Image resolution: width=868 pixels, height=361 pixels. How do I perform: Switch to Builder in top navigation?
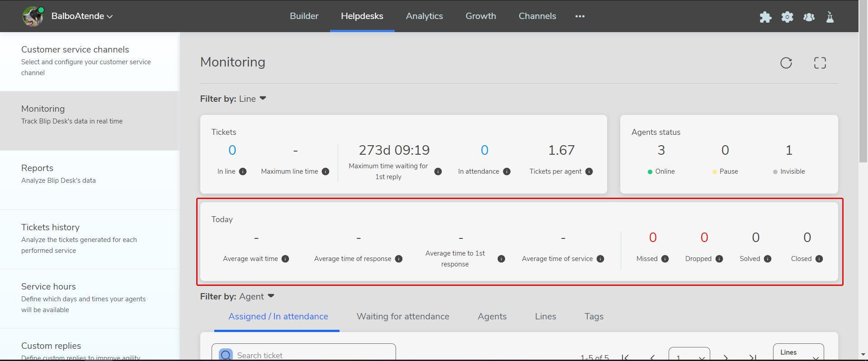point(304,16)
